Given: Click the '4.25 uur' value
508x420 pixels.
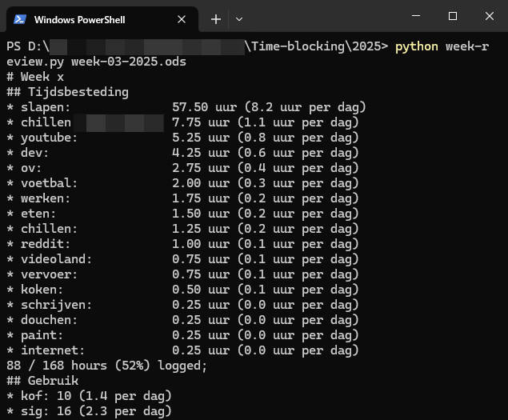Looking at the screenshot, I should click(201, 153).
